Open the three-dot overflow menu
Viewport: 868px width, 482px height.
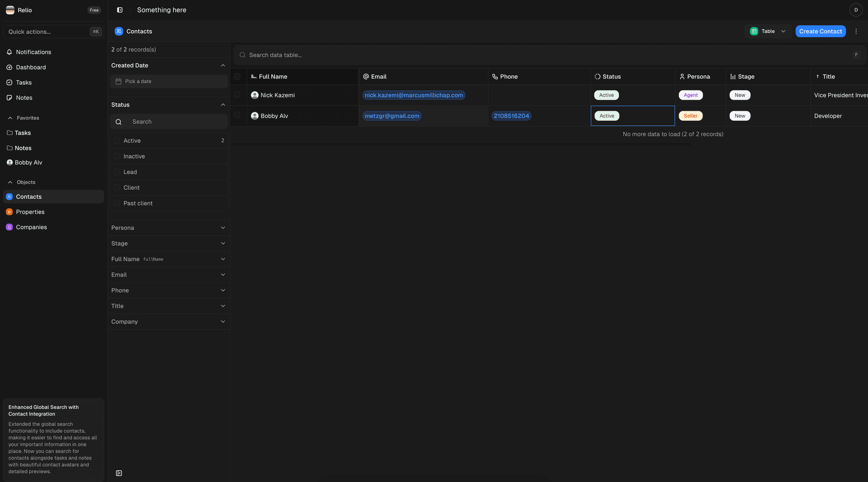coord(856,31)
